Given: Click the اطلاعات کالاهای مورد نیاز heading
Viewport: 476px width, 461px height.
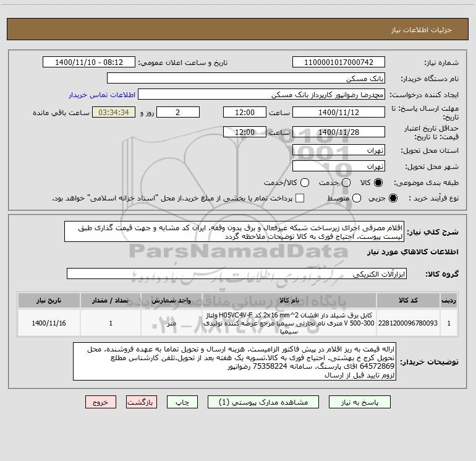Looking at the screenshot, I should [413, 252].
